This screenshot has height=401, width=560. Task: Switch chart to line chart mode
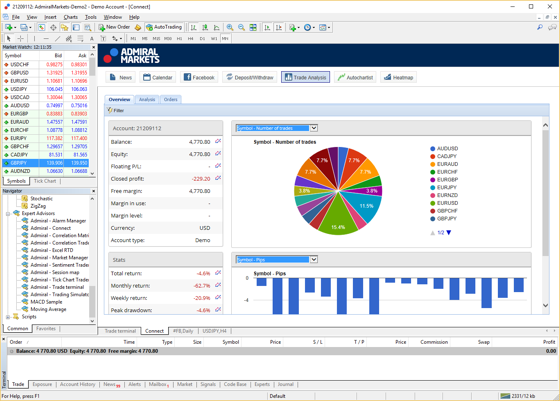pyautogui.click(x=216, y=27)
